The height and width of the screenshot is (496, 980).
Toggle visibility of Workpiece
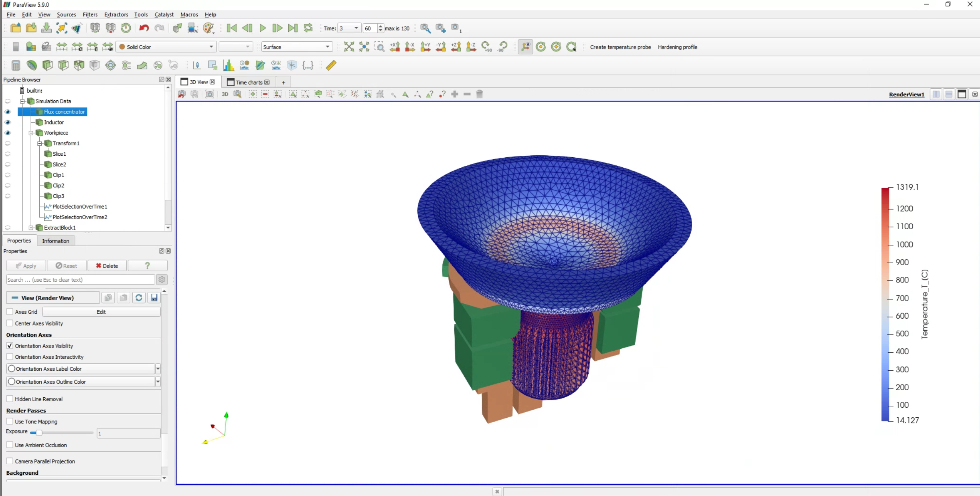[8, 133]
